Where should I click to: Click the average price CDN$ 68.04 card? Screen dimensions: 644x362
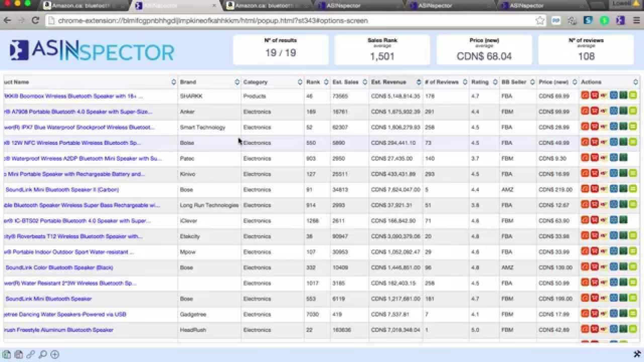point(484,49)
